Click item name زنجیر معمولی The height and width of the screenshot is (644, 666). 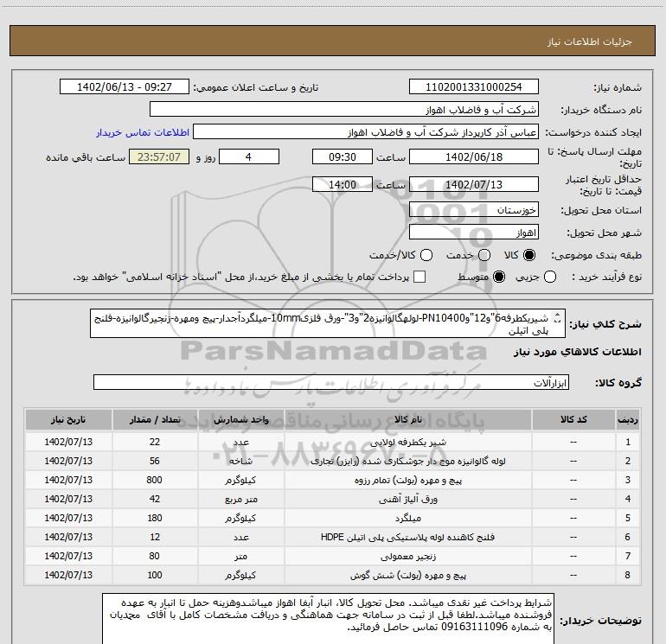pyautogui.click(x=407, y=556)
